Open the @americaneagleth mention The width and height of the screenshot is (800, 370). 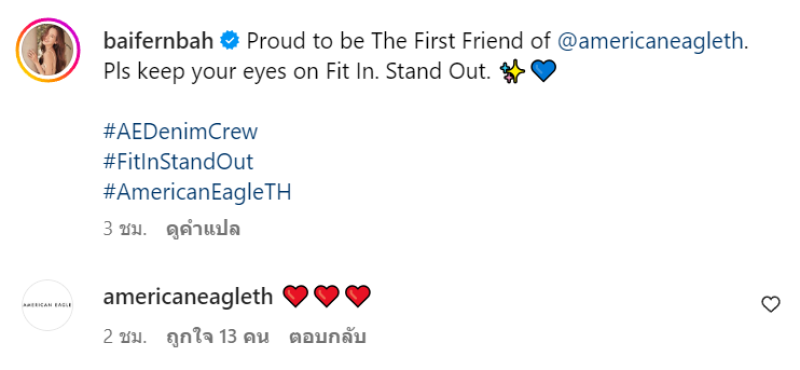pyautogui.click(x=649, y=41)
